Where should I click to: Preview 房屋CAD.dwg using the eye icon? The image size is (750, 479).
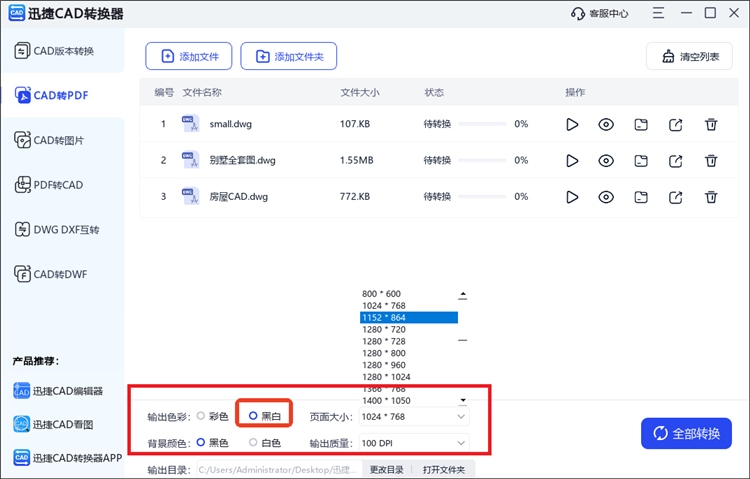pos(606,197)
